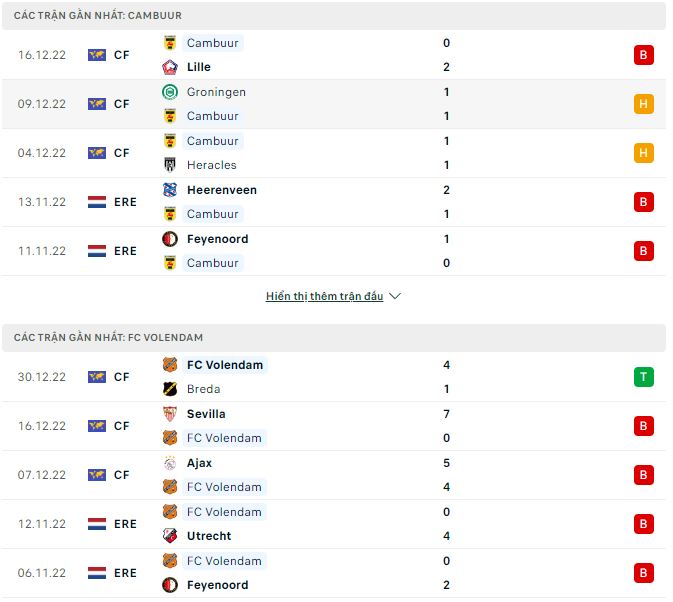This screenshot has width=673, height=602.
Task: Click Netherlands flag on 13.11.22 match
Action: 97,202
